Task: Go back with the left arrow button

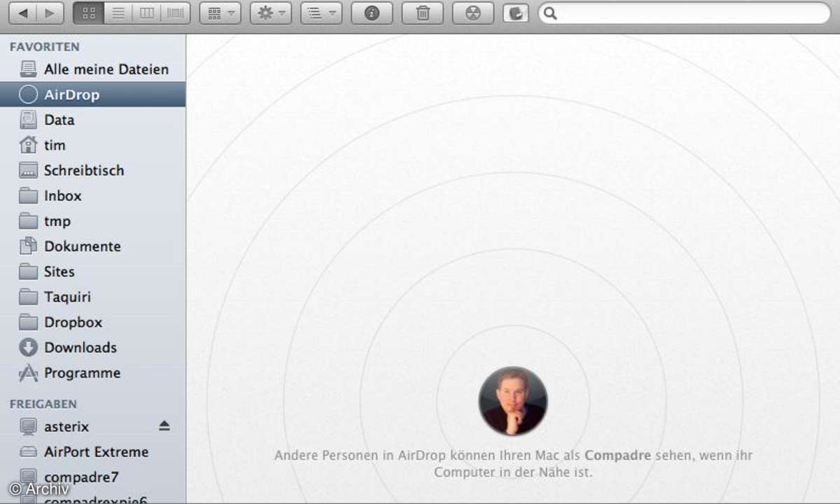Action: [24, 13]
